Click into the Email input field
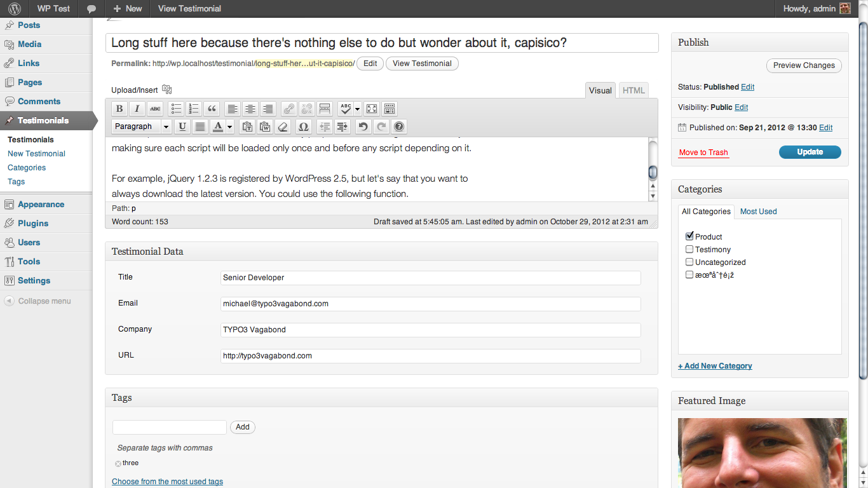The image size is (868, 488). point(430,304)
